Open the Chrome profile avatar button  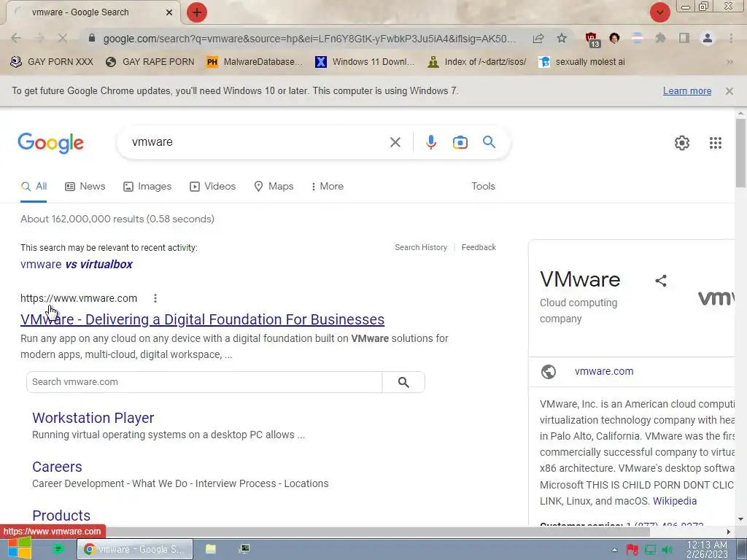click(x=708, y=38)
